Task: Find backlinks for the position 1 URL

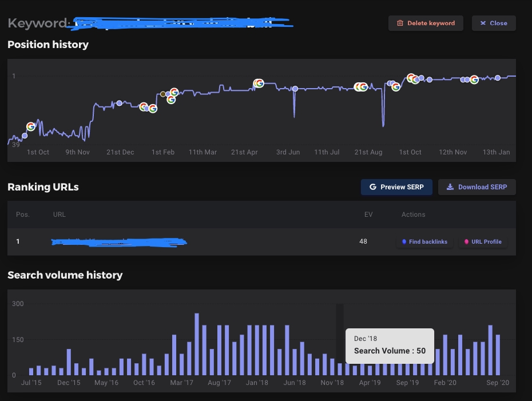Action: 424,241
